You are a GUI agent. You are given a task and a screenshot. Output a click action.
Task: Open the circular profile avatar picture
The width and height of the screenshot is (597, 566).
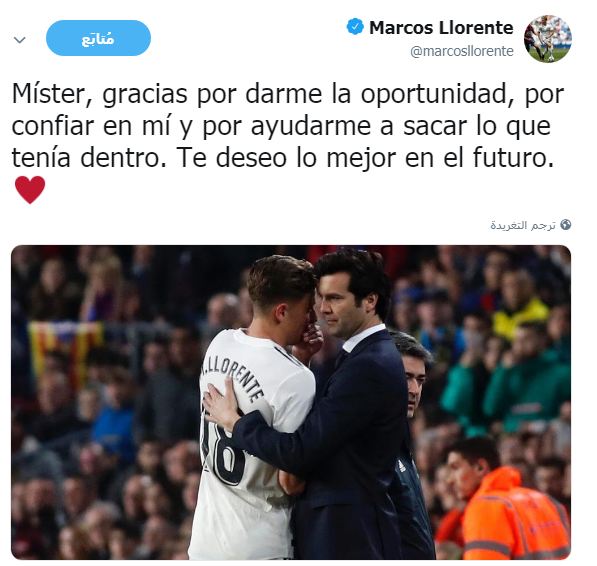pos(548,38)
